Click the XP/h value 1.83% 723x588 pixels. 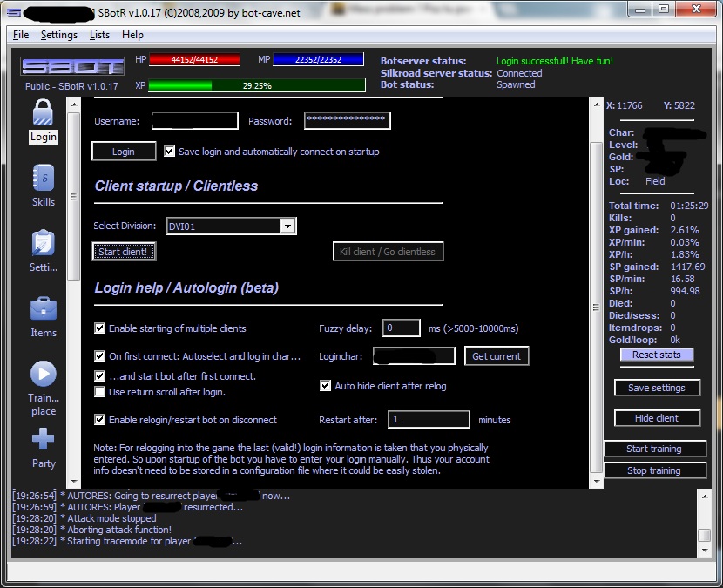click(685, 254)
